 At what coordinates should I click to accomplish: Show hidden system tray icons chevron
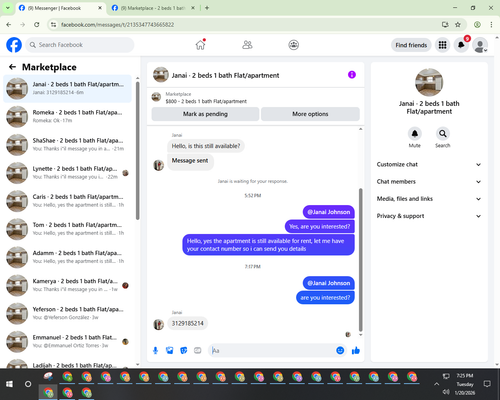click(x=436, y=384)
